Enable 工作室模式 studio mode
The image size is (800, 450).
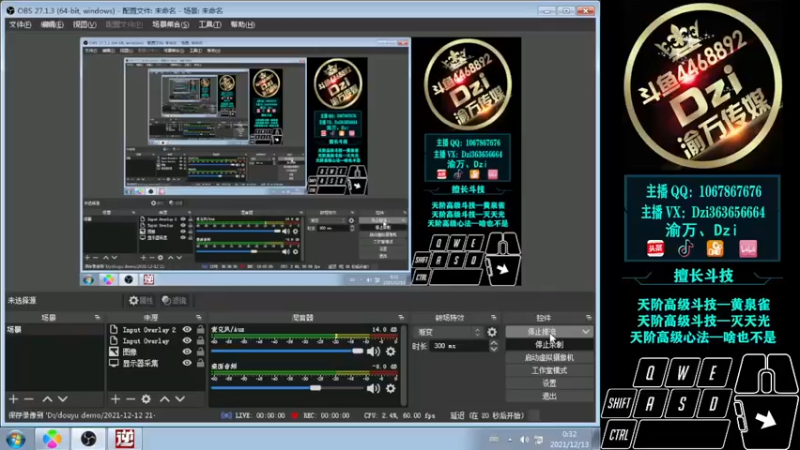click(549, 370)
